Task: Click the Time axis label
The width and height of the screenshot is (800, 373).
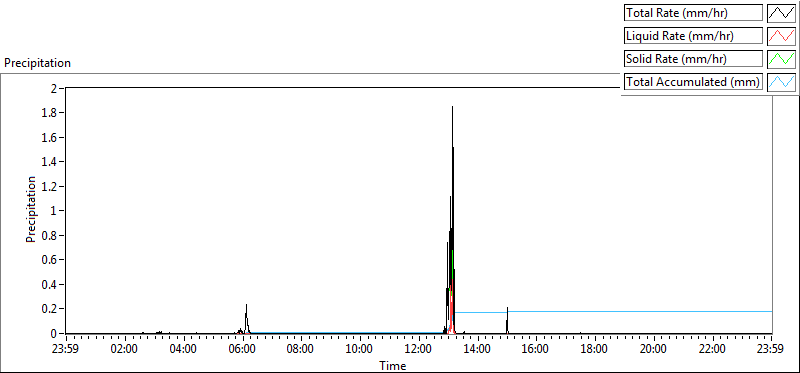Action: pos(393,366)
